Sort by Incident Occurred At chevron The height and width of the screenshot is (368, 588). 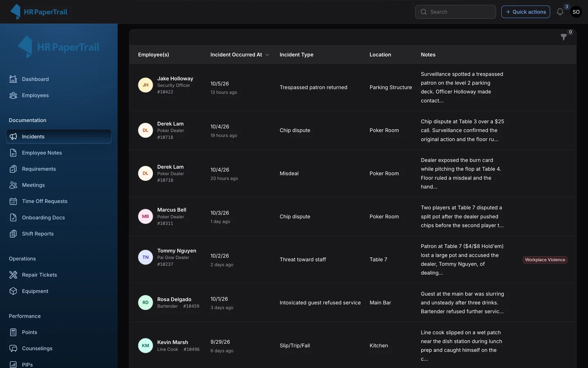[267, 55]
